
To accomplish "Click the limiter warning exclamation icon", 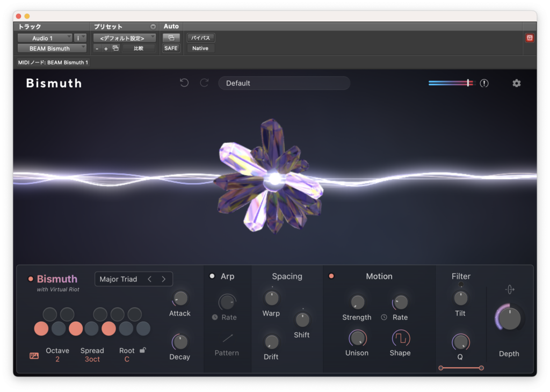I will [x=484, y=83].
